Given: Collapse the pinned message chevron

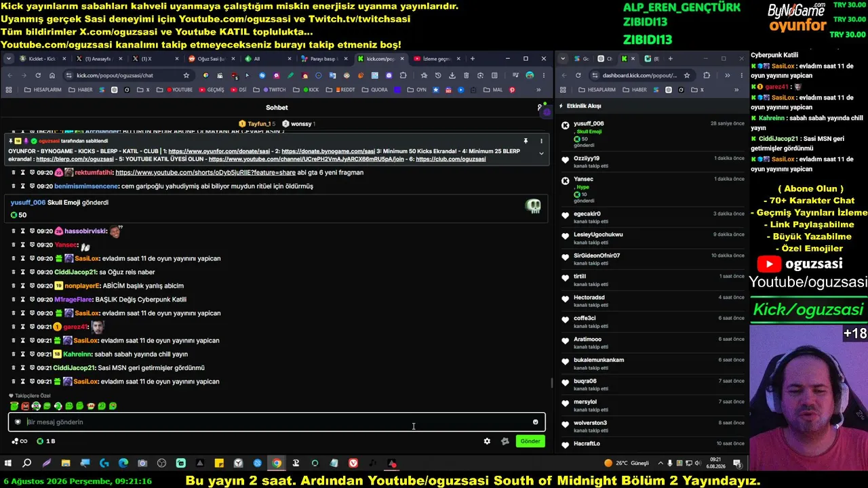Looking at the screenshot, I should [541, 154].
